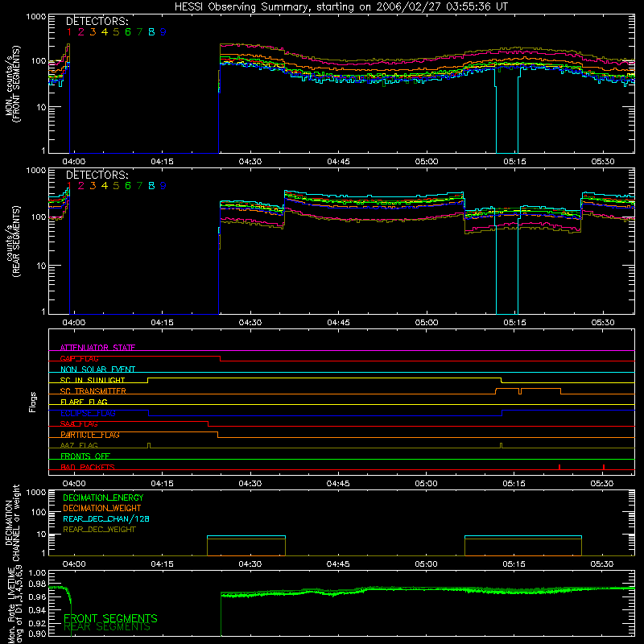Viewport: 644px width, 644px height.
Task: Click 04:30 tick under decimation plot
Action: tap(250, 564)
